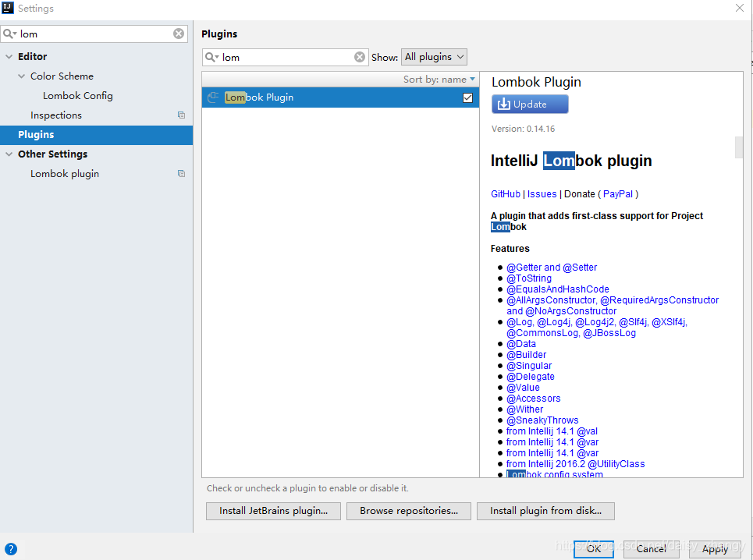
Task: Click Install JetBrains plugin button
Action: click(x=273, y=511)
